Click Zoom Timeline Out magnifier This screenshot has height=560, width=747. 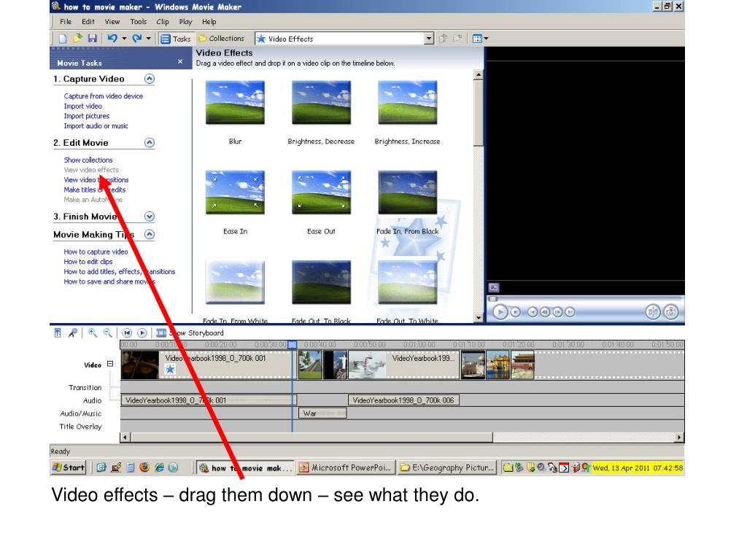click(x=108, y=332)
